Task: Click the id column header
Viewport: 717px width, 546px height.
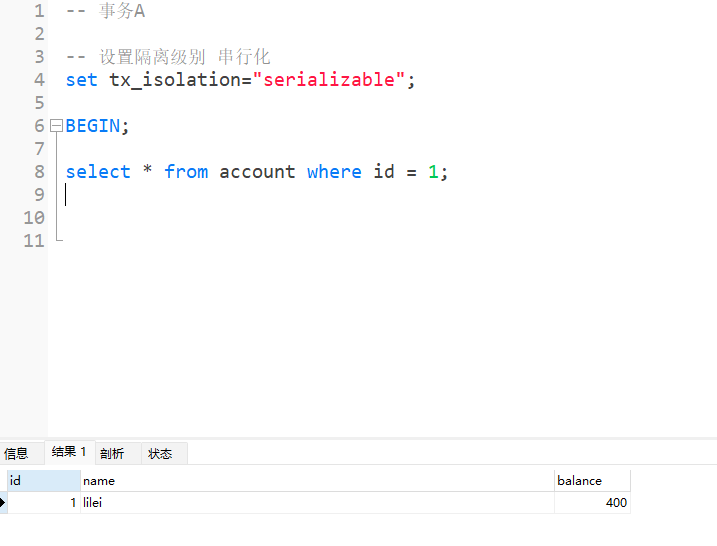Action: coord(44,481)
